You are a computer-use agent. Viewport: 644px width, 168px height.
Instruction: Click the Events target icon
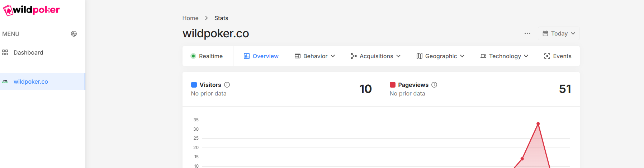coord(547,56)
